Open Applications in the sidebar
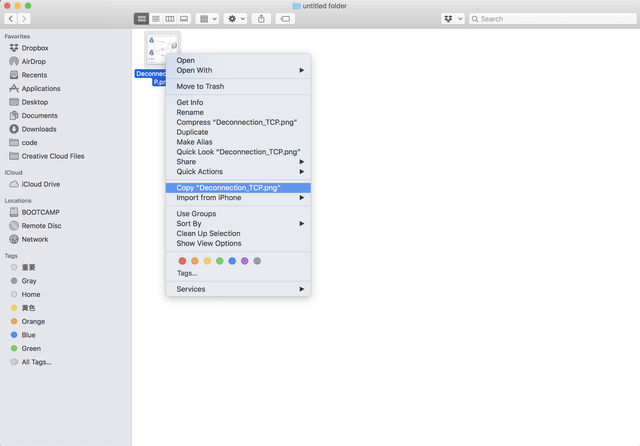 tap(35, 88)
